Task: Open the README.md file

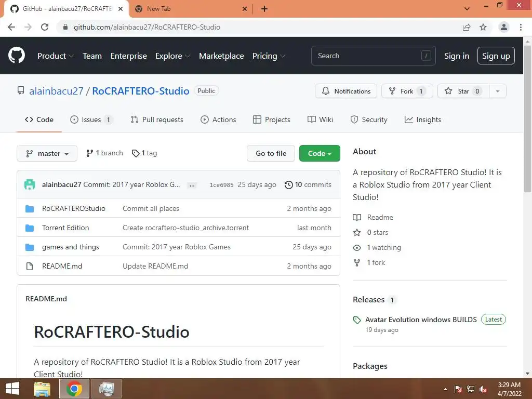Action: [x=62, y=266]
